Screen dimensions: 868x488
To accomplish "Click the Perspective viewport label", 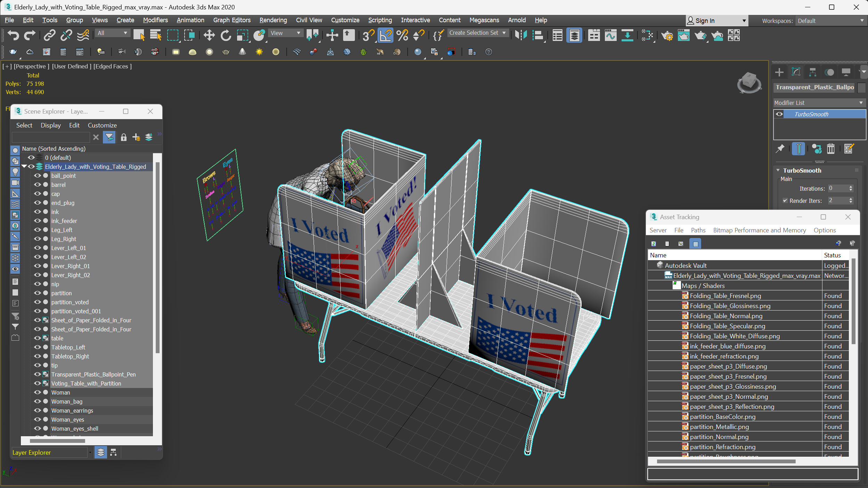I will click(x=31, y=66).
